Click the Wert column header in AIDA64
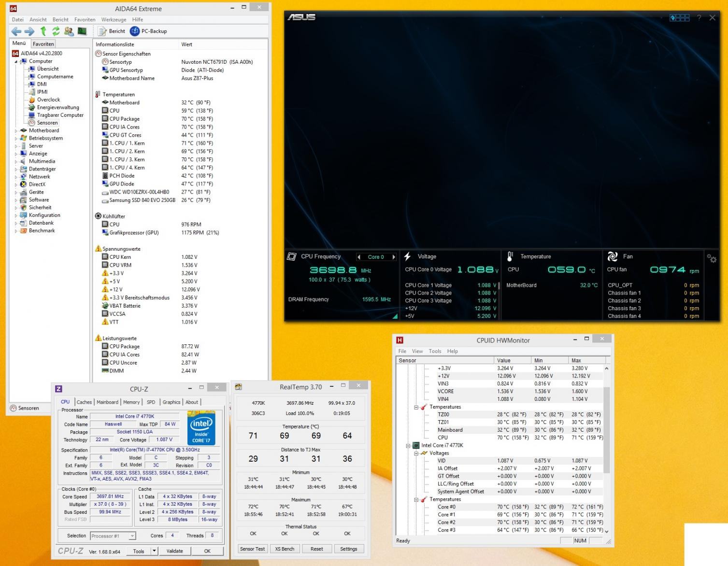 pos(187,44)
